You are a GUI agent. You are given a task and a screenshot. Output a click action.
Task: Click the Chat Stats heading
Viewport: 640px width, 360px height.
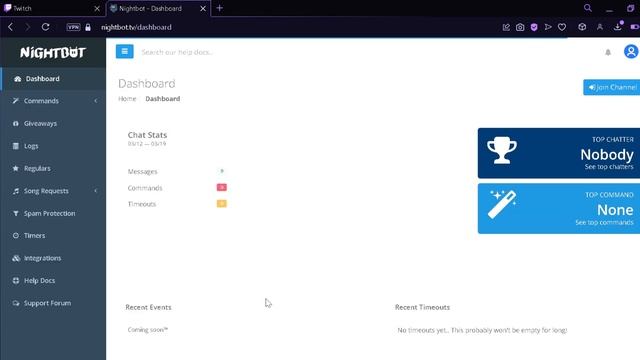point(147,135)
